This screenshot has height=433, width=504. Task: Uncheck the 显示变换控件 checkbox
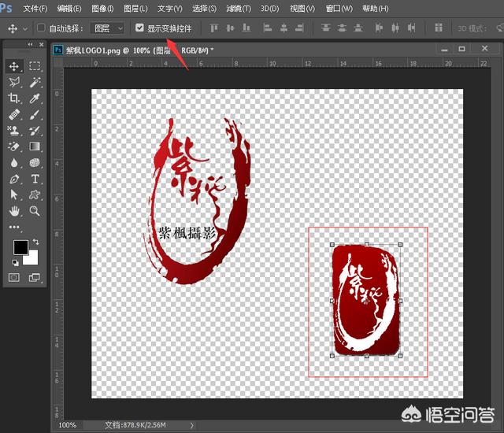click(139, 28)
